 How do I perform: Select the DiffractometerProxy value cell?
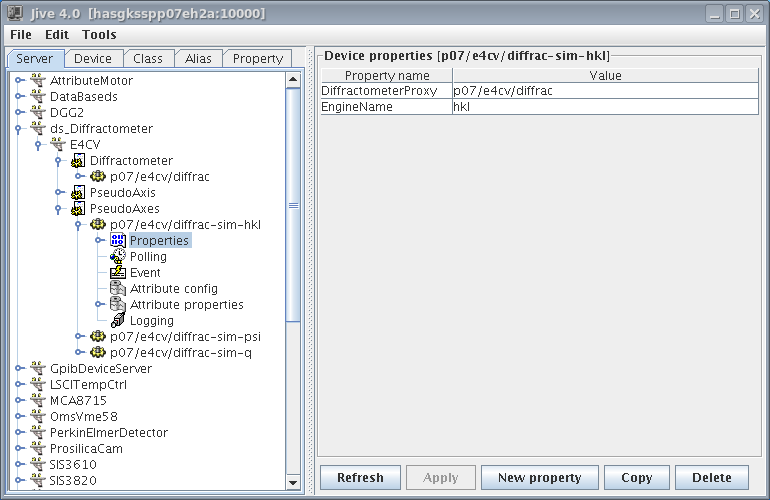tap(605, 91)
